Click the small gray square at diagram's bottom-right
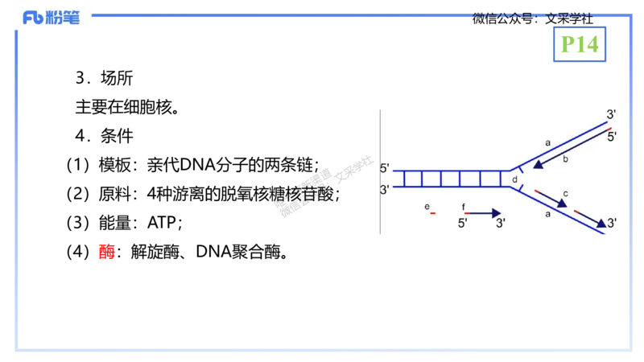Viewport: 644px width, 362px height. pos(602,236)
